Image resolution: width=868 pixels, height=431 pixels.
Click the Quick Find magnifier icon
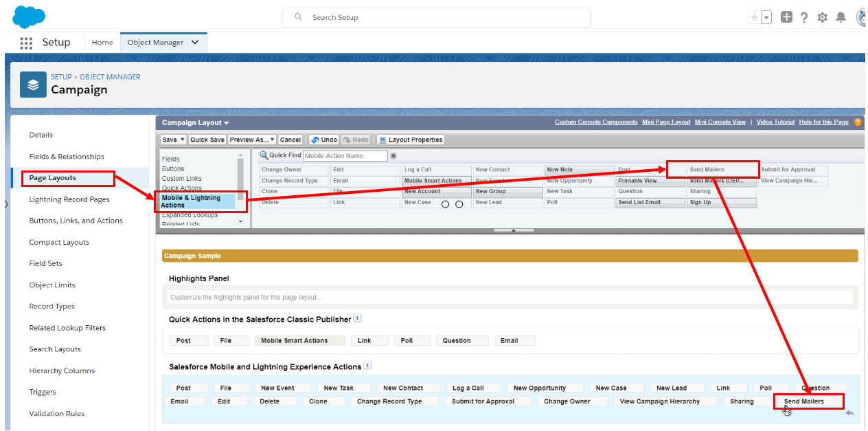264,155
